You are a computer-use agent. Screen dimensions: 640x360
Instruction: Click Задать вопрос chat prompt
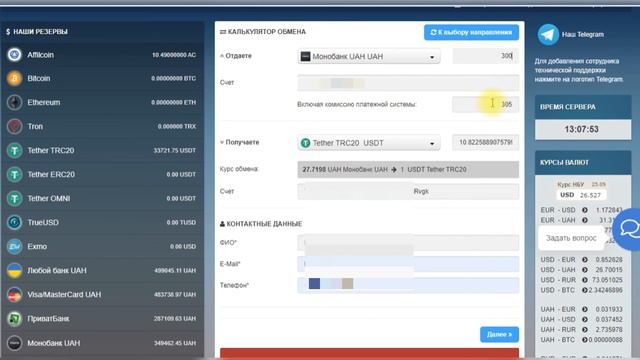pos(571,238)
